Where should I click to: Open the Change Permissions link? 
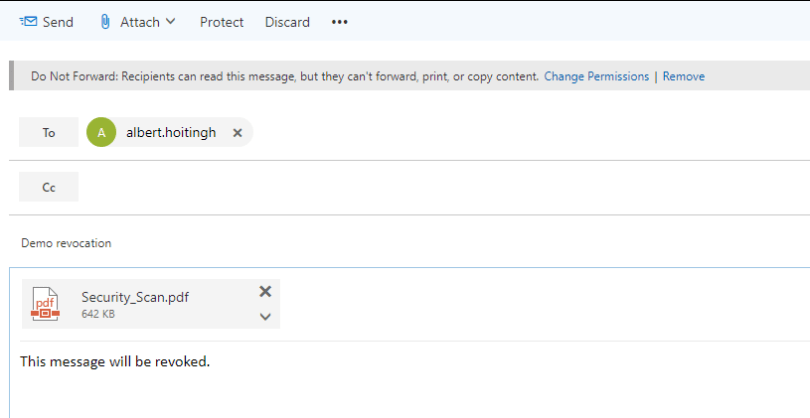pos(596,76)
